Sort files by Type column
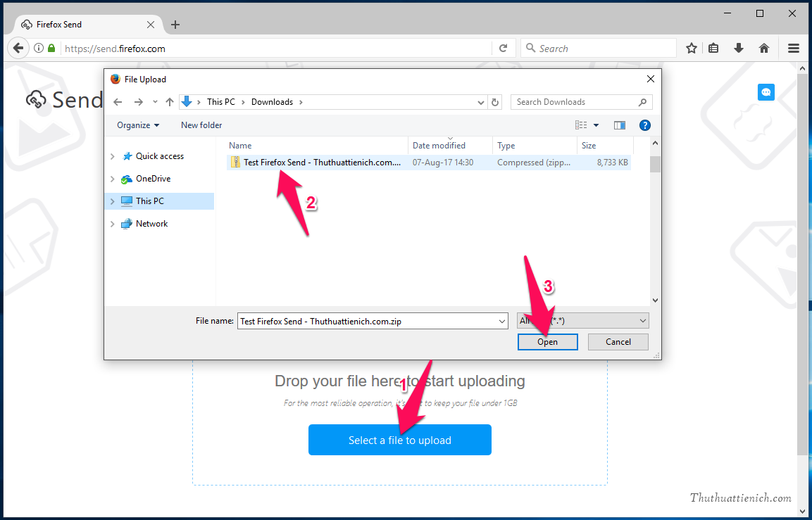The width and height of the screenshot is (812, 520). [x=535, y=146]
